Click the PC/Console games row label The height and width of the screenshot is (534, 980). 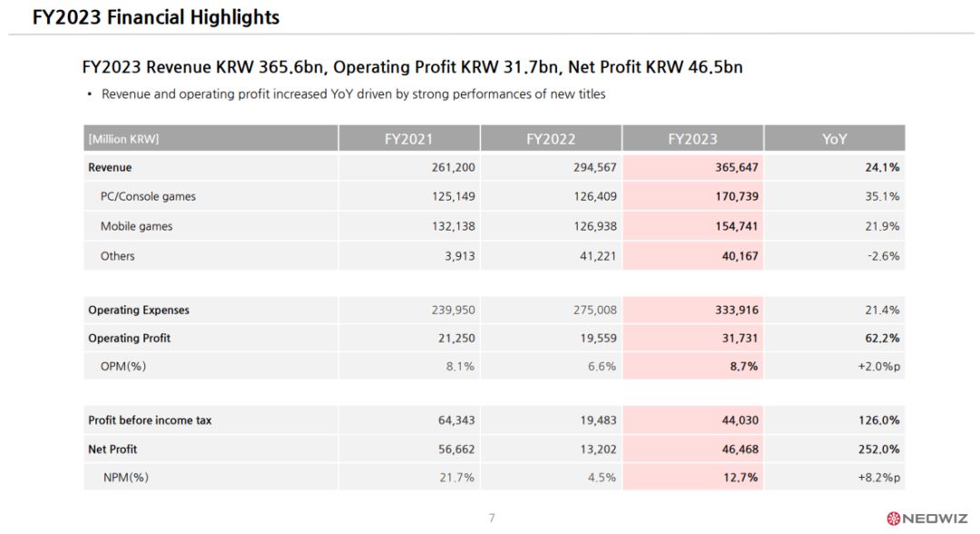click(x=148, y=196)
